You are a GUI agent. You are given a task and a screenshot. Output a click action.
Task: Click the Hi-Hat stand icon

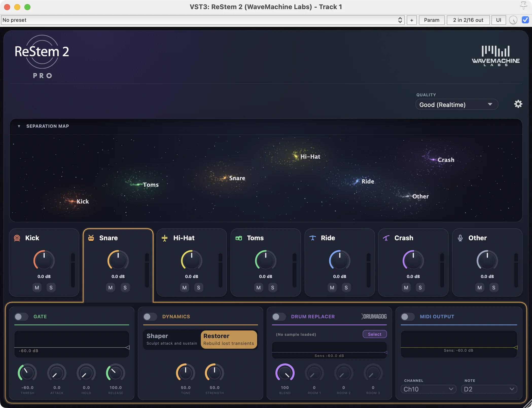pyautogui.click(x=165, y=238)
